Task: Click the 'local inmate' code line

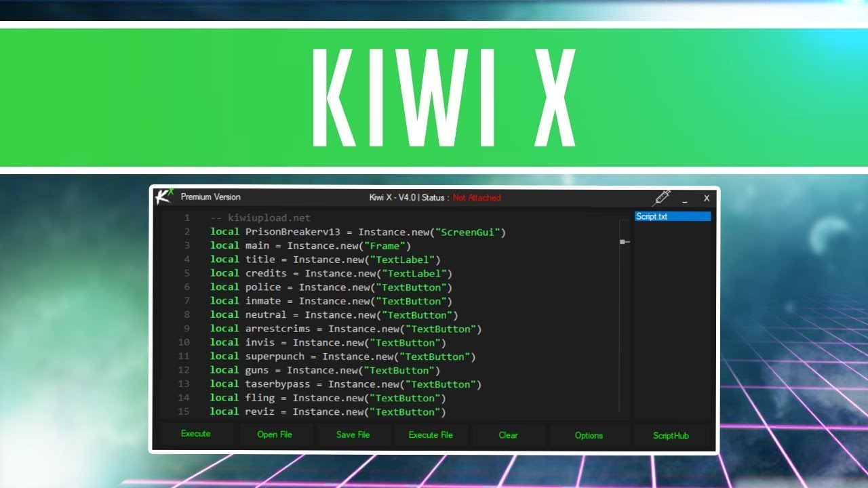Action: (x=331, y=301)
